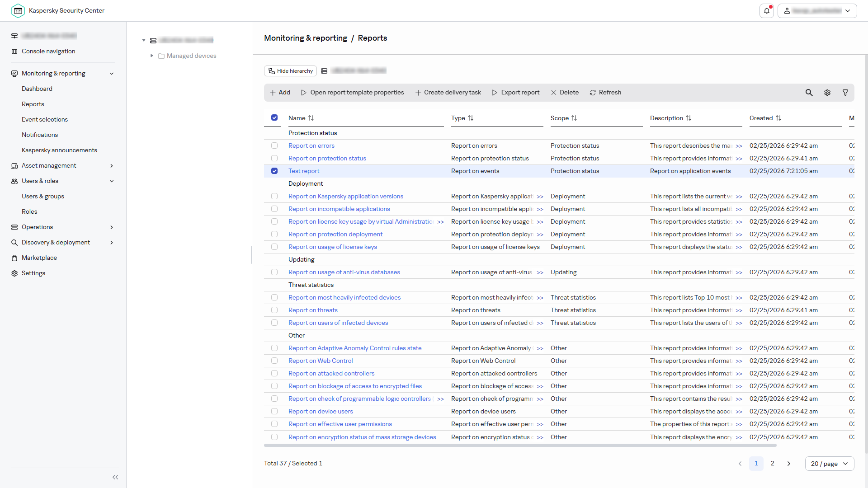The image size is (868, 488).
Task: Open the Dashboard menu item
Action: click(x=37, y=89)
